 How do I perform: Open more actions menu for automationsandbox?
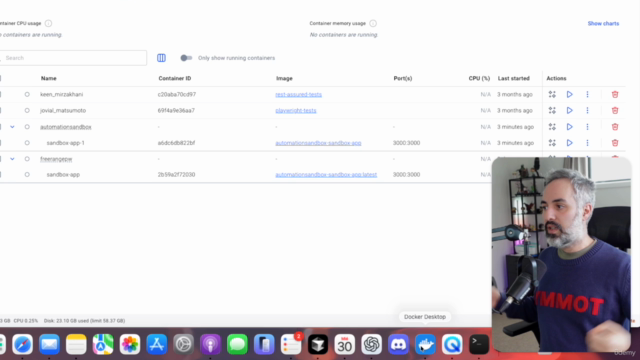[x=587, y=127]
